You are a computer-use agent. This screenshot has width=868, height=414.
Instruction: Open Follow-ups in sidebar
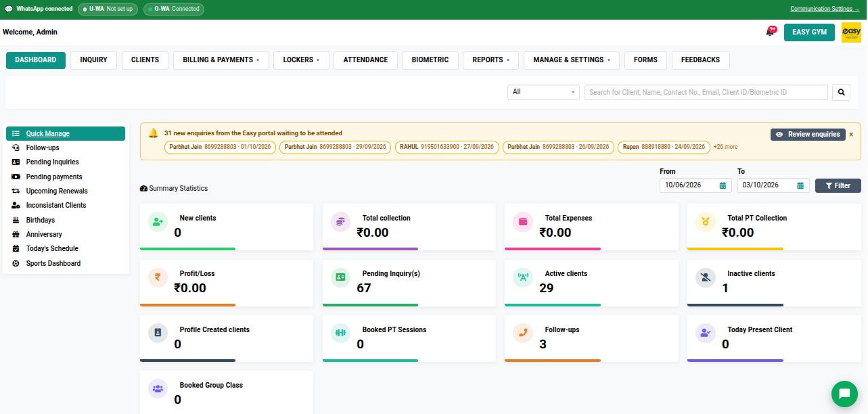click(x=65, y=147)
